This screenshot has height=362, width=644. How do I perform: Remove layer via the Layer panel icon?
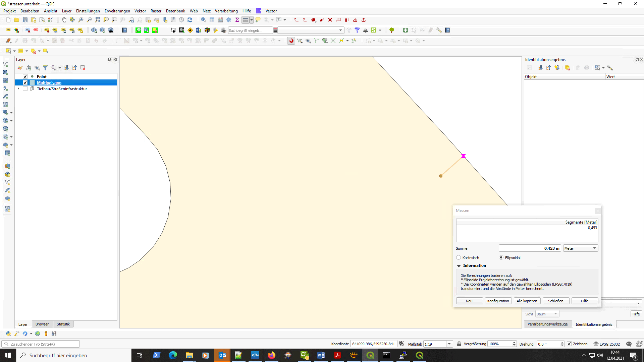83,68
